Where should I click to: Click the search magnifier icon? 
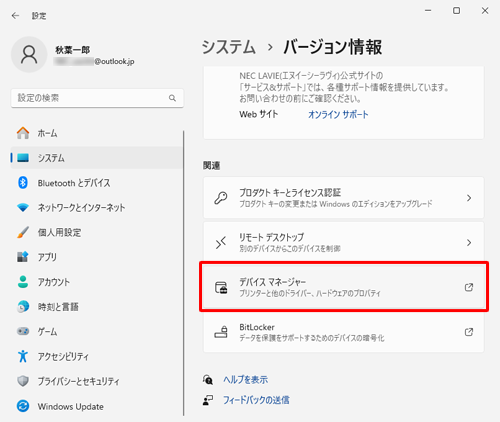tap(172, 98)
